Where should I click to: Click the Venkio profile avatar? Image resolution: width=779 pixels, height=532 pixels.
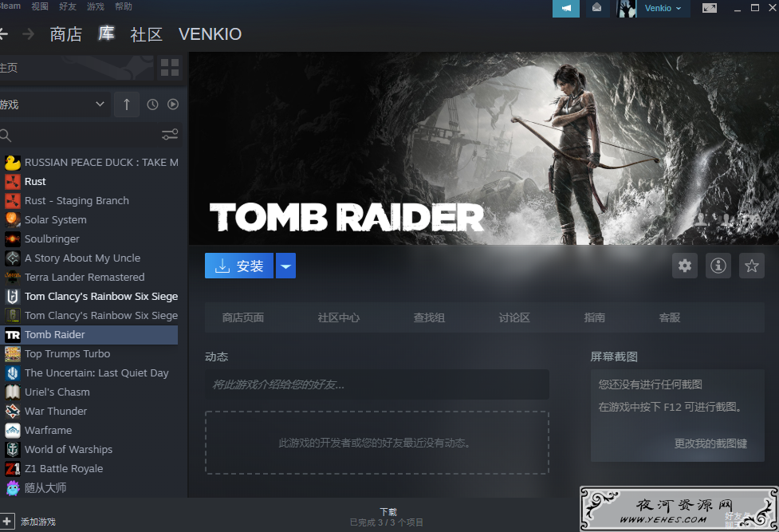[626, 9]
